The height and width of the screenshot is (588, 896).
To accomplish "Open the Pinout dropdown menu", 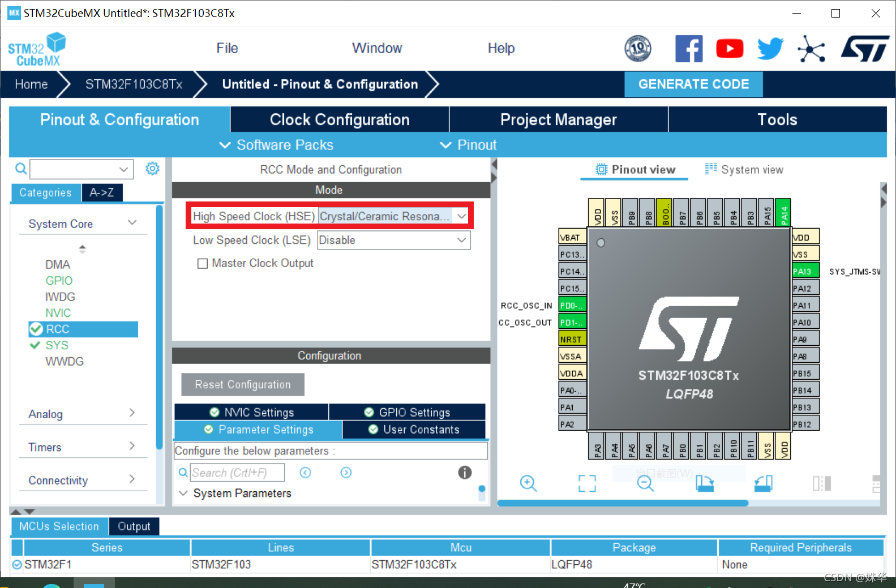I will coord(469,145).
